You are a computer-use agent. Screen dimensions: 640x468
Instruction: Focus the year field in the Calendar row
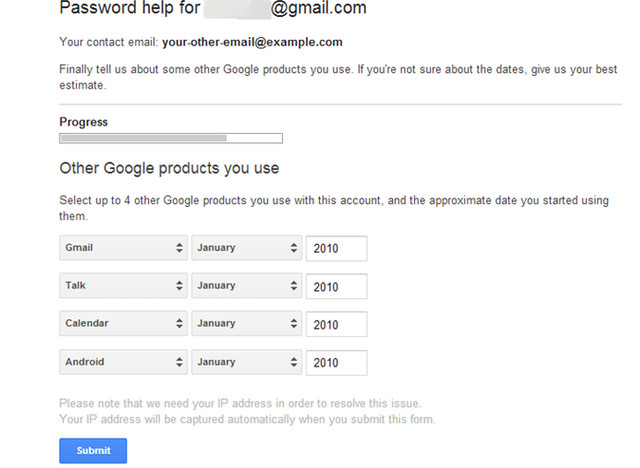(x=337, y=325)
